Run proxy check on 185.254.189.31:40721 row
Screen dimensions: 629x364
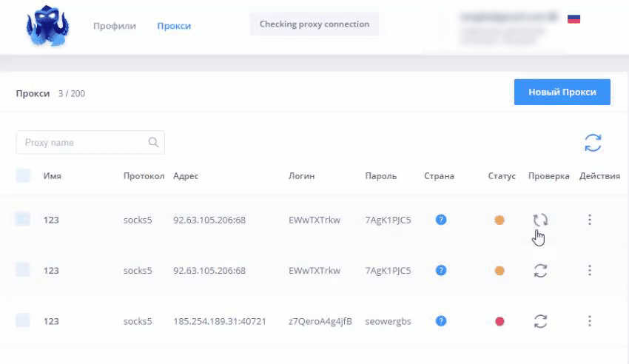click(x=540, y=321)
